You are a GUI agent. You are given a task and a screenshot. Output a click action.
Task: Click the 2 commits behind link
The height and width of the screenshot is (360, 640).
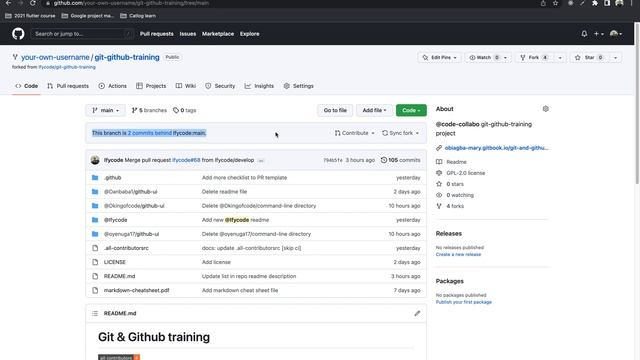tap(149, 133)
